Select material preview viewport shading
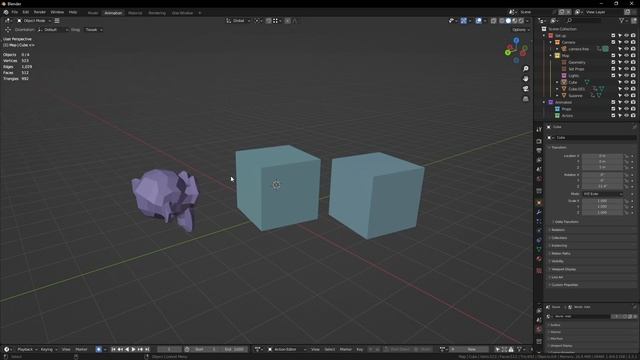Image resolution: width=640 pixels, height=360 pixels. point(515,20)
